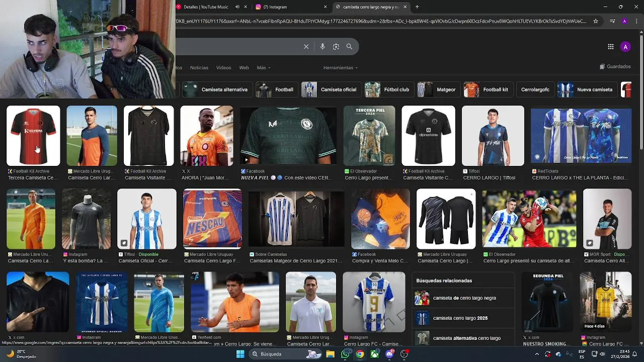The height and width of the screenshot is (362, 644).
Task: Close the Instagram browser tab
Action: [325, 7]
